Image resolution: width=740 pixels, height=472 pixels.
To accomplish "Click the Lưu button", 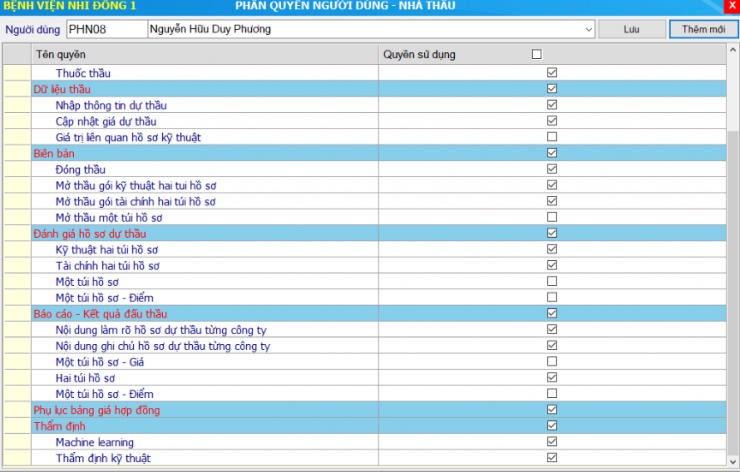I will (631, 29).
